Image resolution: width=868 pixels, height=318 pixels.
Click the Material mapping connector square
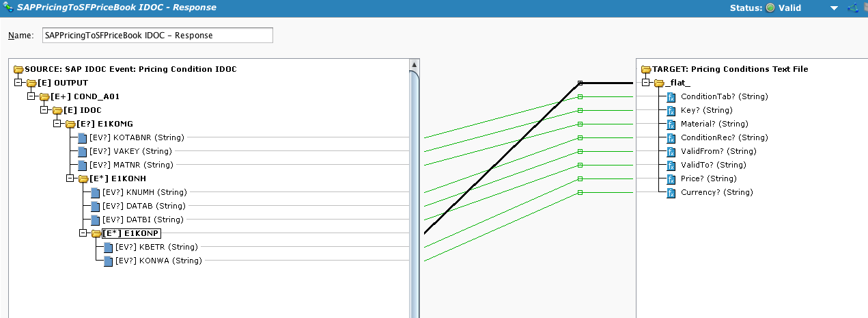coord(580,124)
